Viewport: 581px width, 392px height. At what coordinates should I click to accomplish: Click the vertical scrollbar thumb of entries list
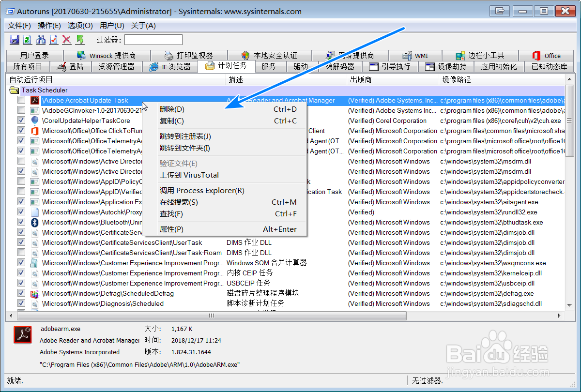click(x=569, y=121)
